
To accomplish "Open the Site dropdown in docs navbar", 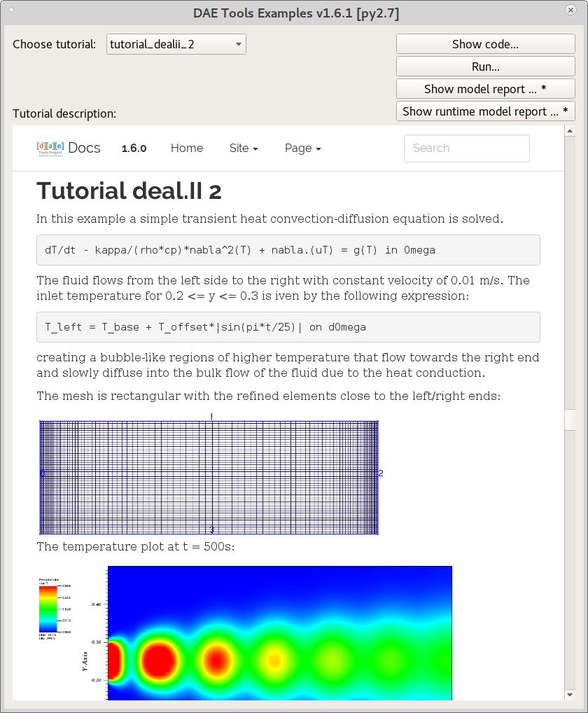I will tap(244, 148).
